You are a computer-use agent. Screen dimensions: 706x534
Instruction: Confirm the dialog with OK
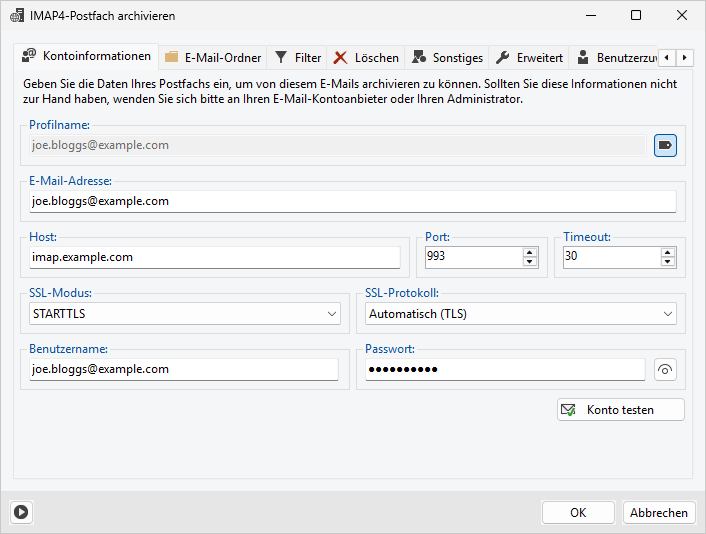click(578, 512)
